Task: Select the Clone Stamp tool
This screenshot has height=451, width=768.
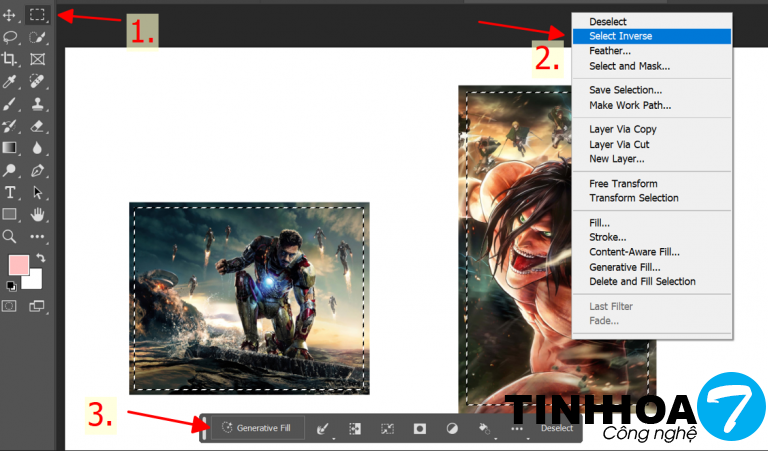Action: 38,104
